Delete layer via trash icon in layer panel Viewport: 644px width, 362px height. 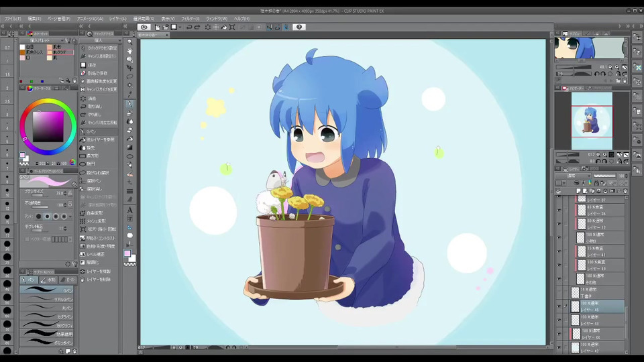point(625,191)
